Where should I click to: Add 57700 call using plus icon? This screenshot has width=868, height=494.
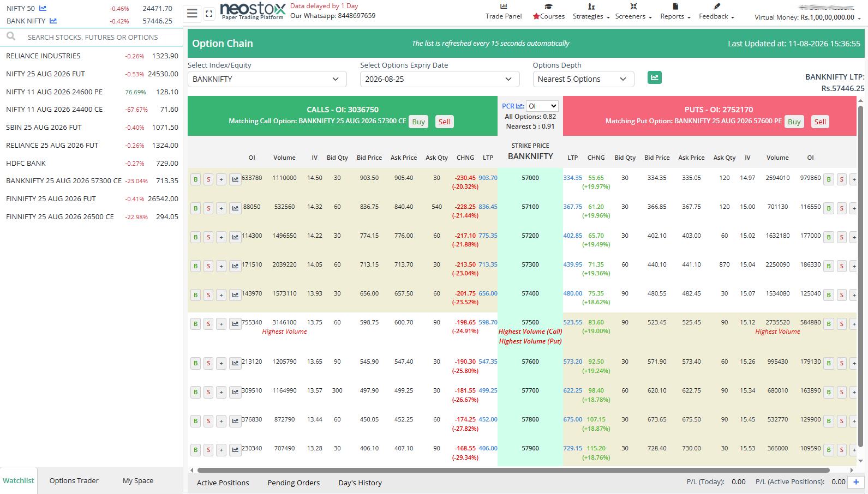coord(221,392)
